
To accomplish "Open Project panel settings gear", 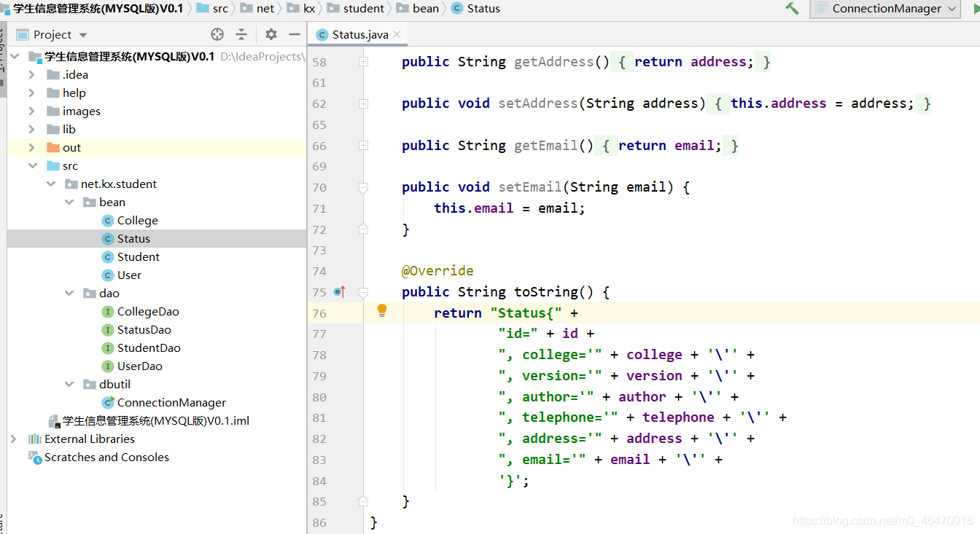I will 271,34.
